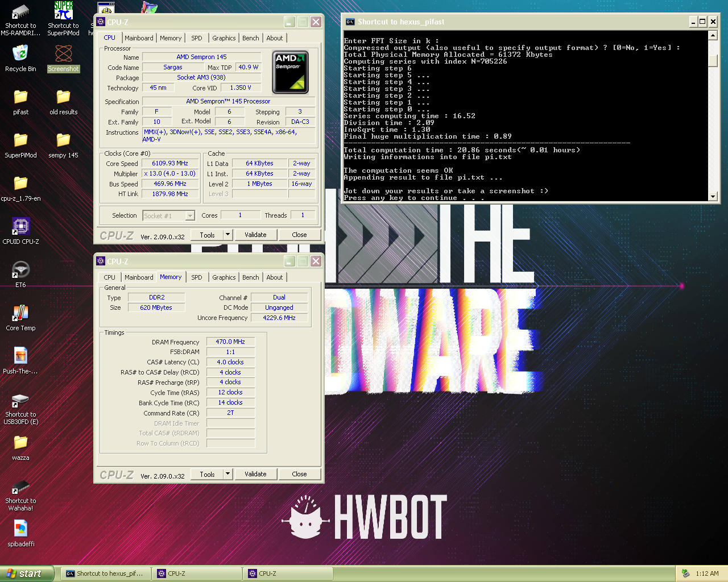The height and width of the screenshot is (582, 728).
Task: Click Close button in bottom CPU-Z
Action: coord(299,474)
